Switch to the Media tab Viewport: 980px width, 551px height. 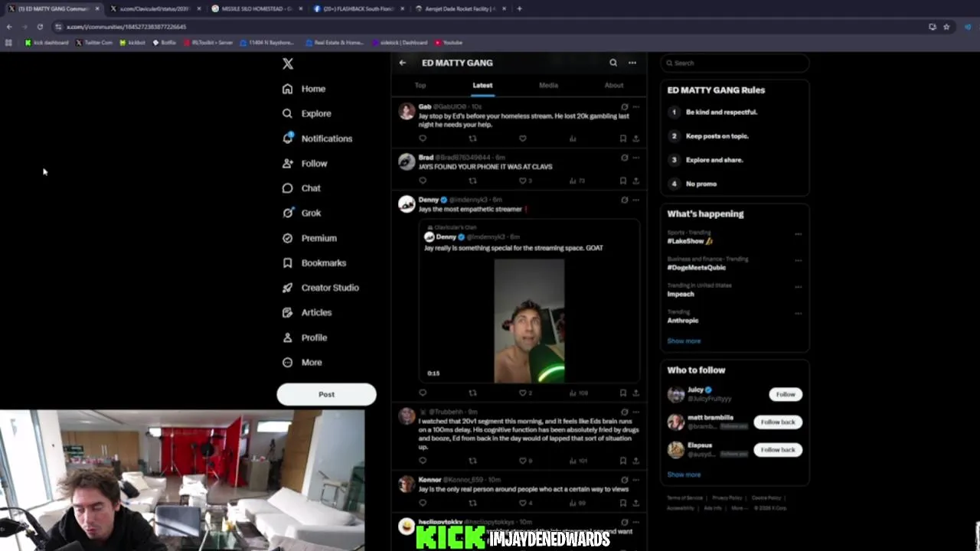click(548, 86)
